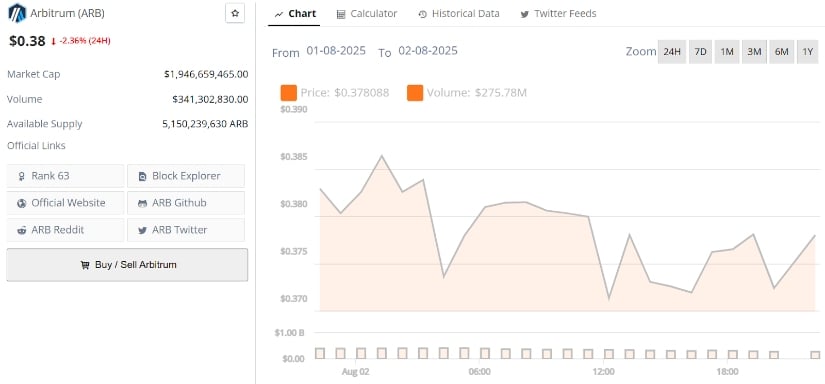The width and height of the screenshot is (825, 384).
Task: Click the Buy / Sell Arbitrum button
Action: (x=127, y=265)
